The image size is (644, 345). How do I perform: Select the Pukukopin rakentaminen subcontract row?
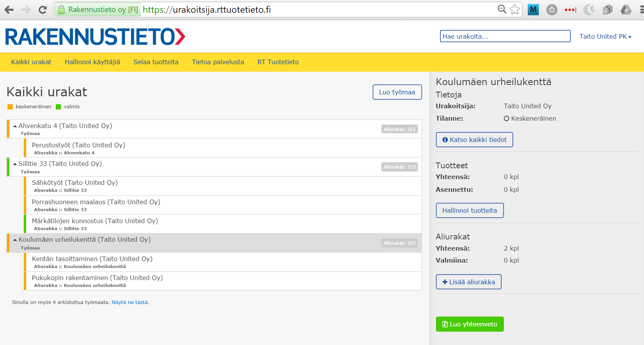pyautogui.click(x=223, y=281)
